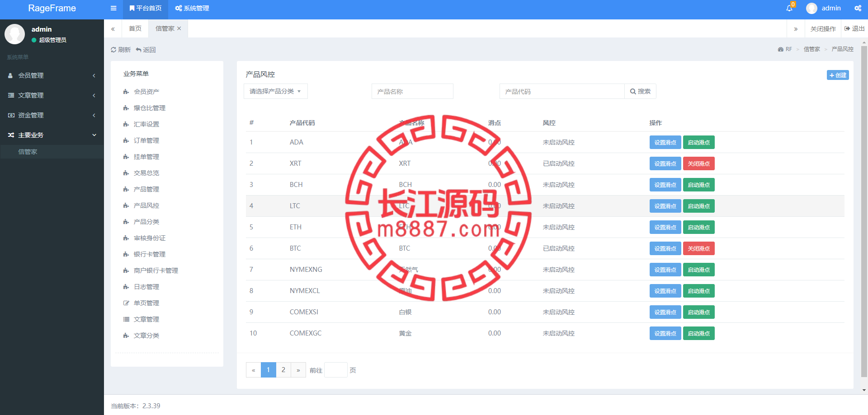Open the 关闭操作 dropdown

823,28
